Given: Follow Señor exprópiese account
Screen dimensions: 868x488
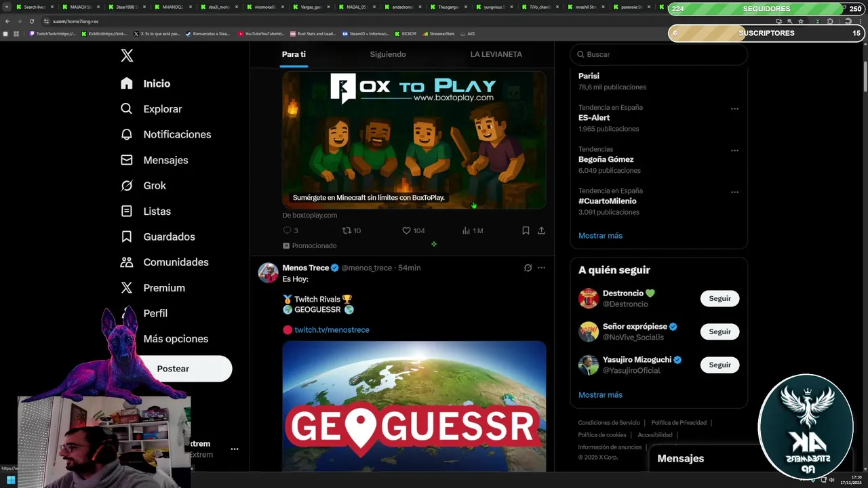Looking at the screenshot, I should [719, 331].
